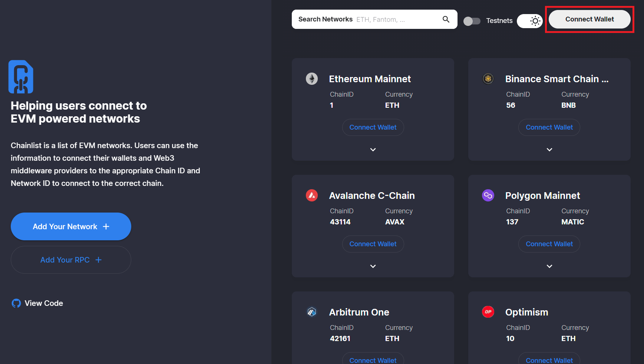
Task: Expand Ethereum Mainnet details chevron
Action: [x=373, y=150]
